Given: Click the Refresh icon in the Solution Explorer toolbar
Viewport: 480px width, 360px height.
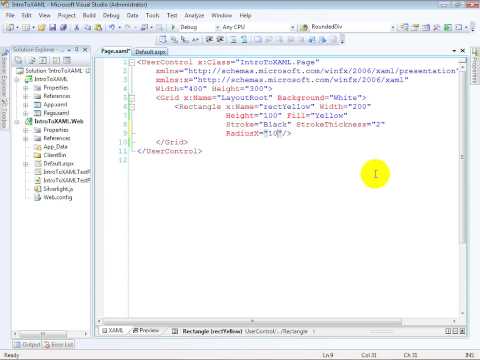Looking at the screenshot, I should point(43,60).
